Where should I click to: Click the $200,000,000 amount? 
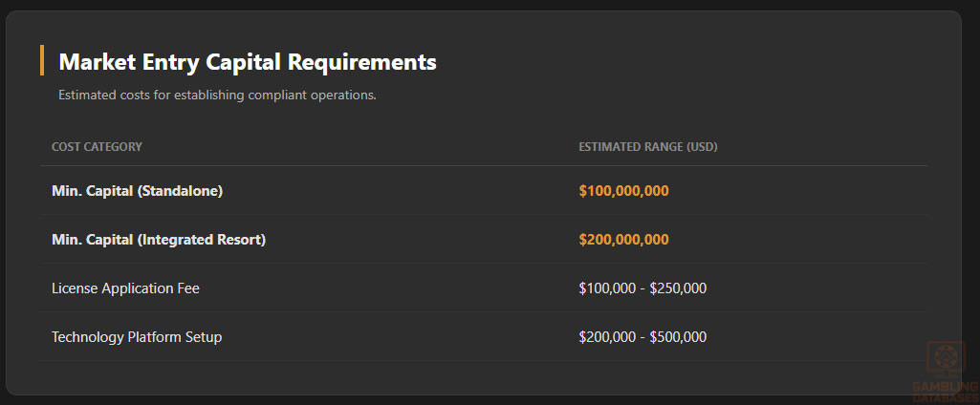[623, 240]
